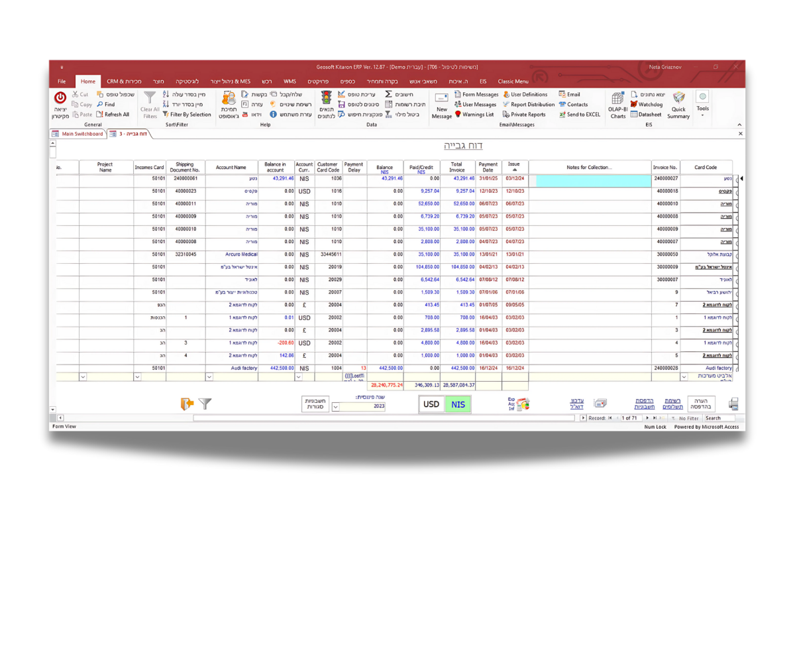The image size is (795, 672).
Task: Switch to the CRM & מכירות ribbon tab
Action: click(x=124, y=82)
